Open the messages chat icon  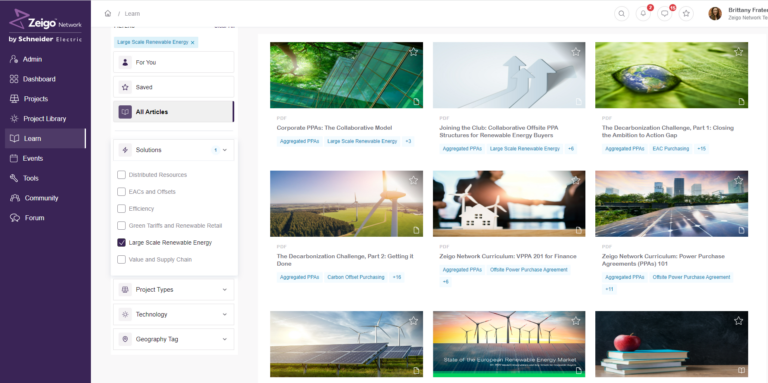click(665, 14)
